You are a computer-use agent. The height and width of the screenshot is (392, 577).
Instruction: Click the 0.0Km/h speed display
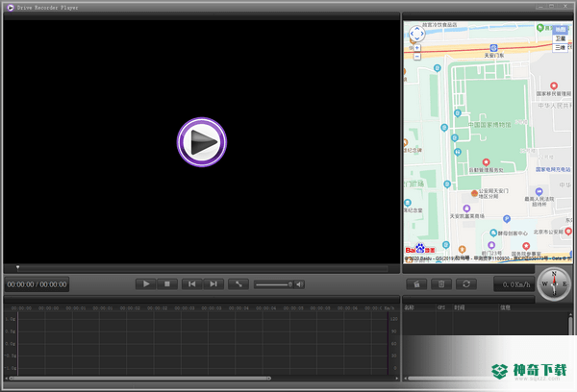pyautogui.click(x=514, y=284)
